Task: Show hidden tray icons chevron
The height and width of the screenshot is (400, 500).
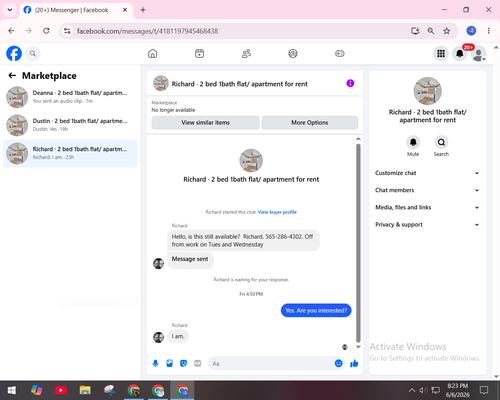Action: pyautogui.click(x=412, y=390)
